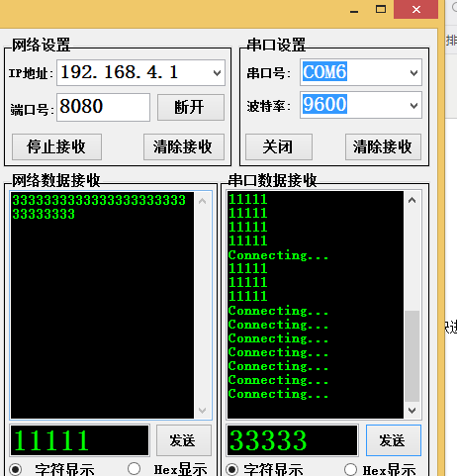
Task: Click the serial receive scrollbar thumb
Action: click(412, 356)
